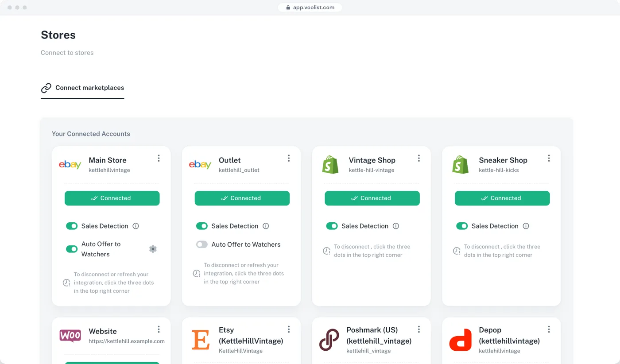Click Sales Detection info icon on Vintage Shop

pyautogui.click(x=396, y=226)
